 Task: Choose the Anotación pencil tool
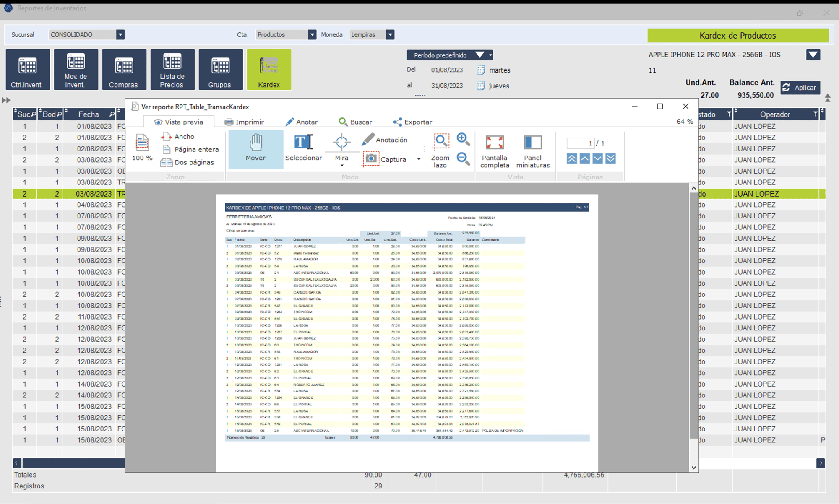click(385, 140)
